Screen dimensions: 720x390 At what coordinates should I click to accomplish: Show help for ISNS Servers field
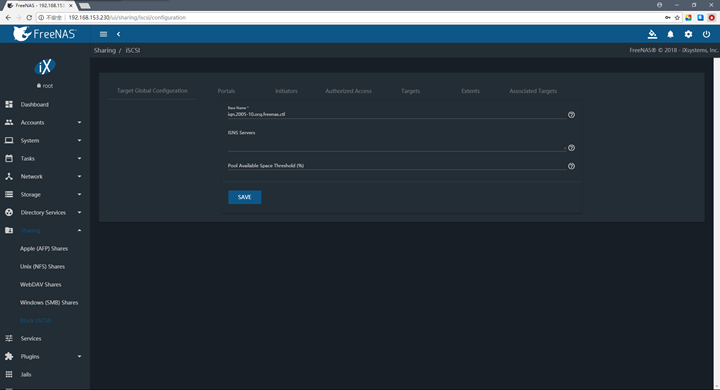[x=571, y=148]
